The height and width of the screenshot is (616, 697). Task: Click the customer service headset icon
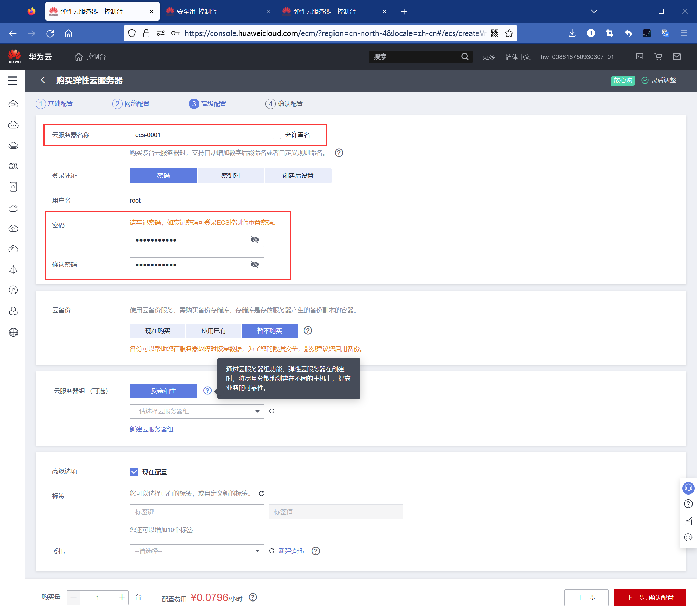tap(688, 488)
